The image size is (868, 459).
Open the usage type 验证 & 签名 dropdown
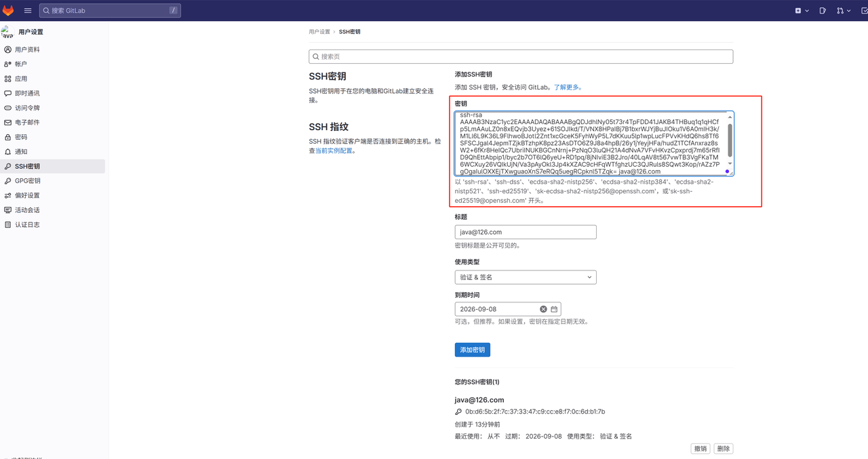coord(525,277)
